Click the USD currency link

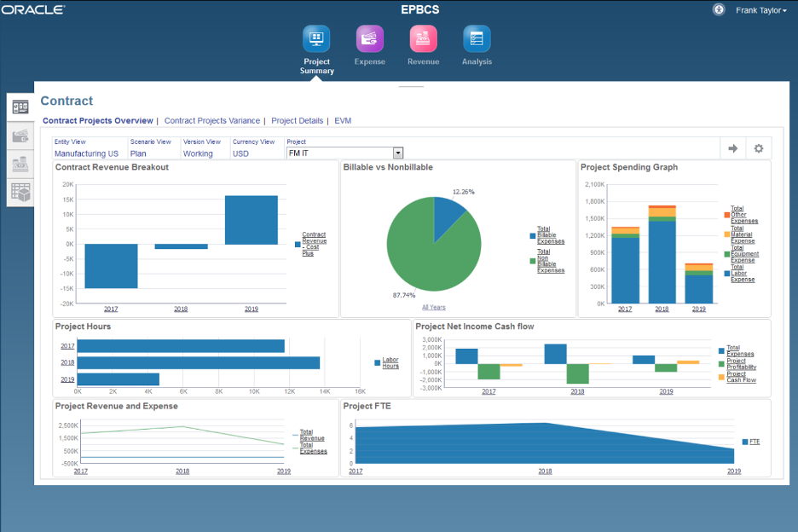(240, 153)
